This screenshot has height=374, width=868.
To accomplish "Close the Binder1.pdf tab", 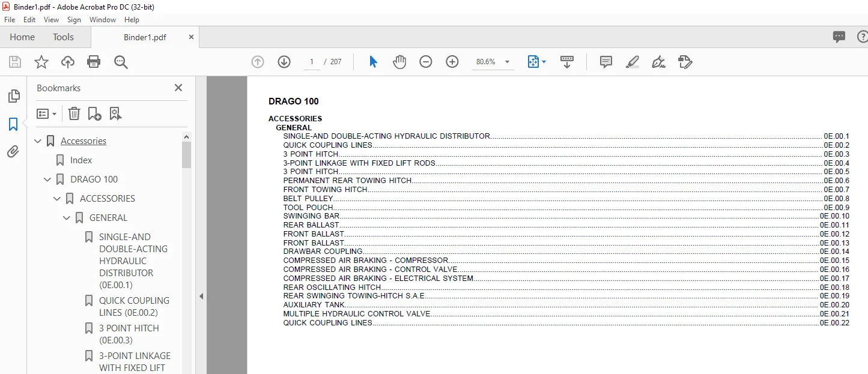I will point(191,37).
